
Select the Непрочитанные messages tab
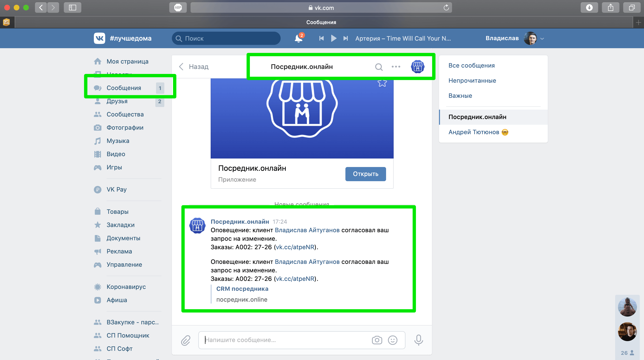[472, 81]
